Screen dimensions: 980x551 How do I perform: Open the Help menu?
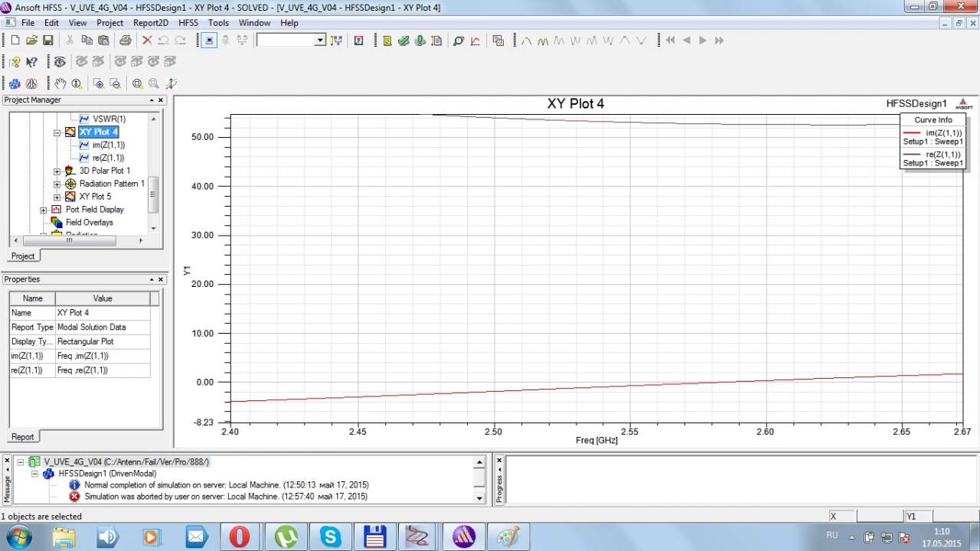(x=289, y=23)
